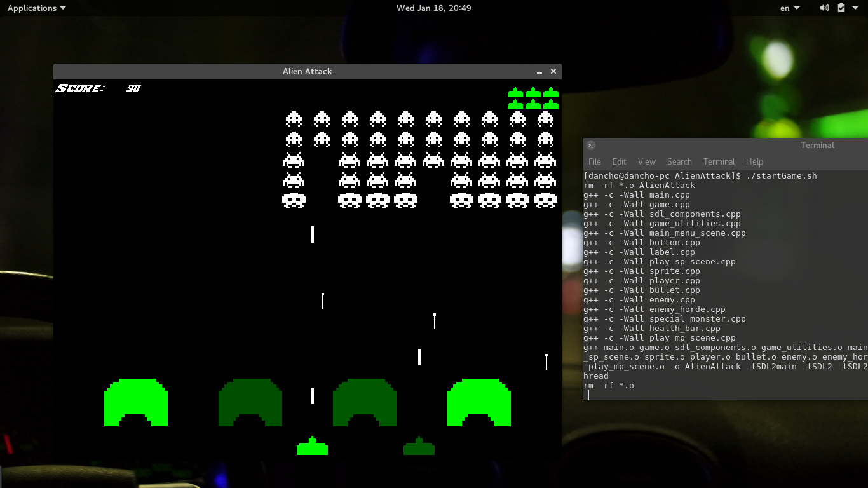Click the bright green player ship
The width and height of the screenshot is (868, 488).
(312, 446)
